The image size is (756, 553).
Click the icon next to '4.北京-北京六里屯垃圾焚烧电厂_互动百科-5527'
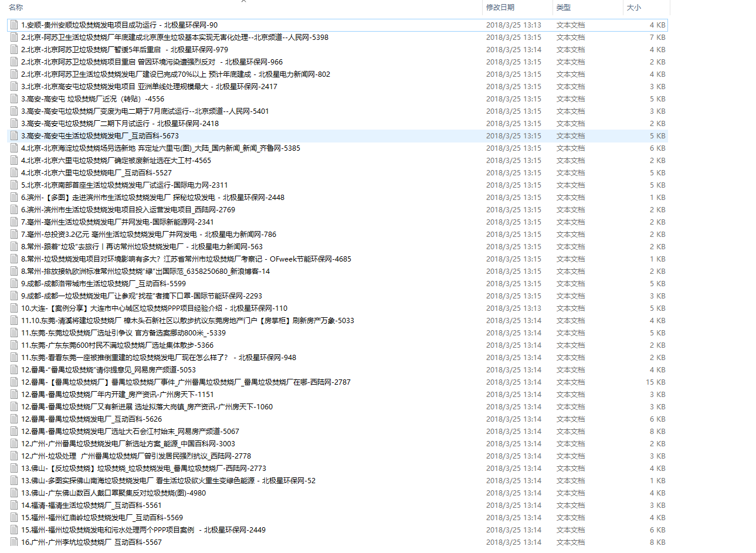click(14, 172)
